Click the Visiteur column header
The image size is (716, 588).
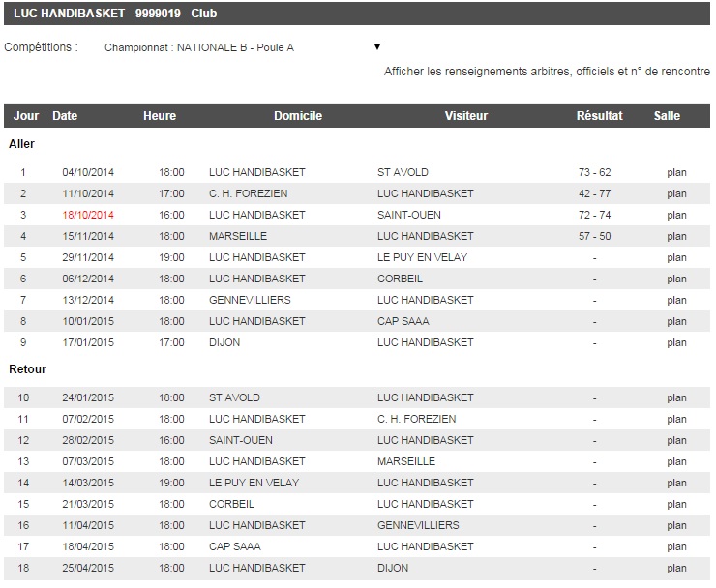466,116
